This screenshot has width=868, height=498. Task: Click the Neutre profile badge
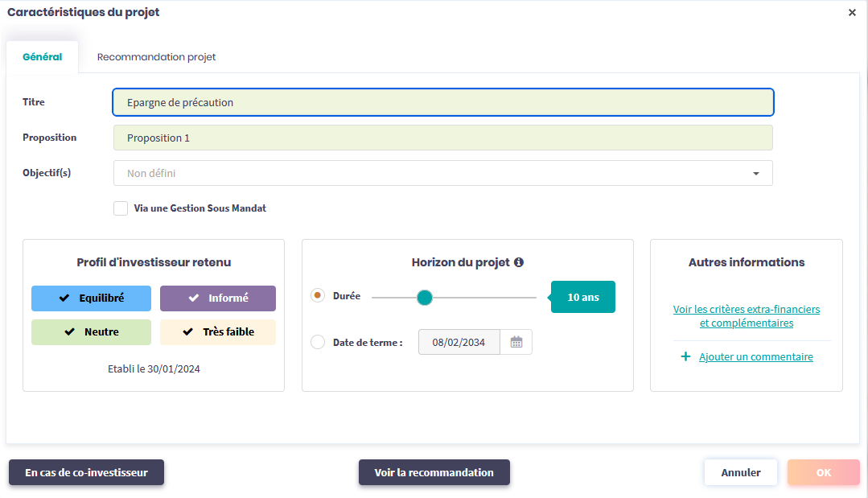coord(91,332)
